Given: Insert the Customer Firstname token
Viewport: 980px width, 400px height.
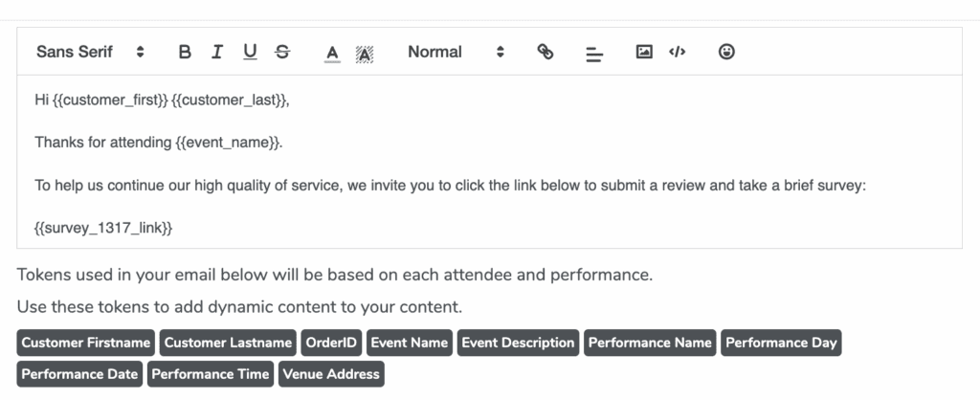Looking at the screenshot, I should (86, 343).
